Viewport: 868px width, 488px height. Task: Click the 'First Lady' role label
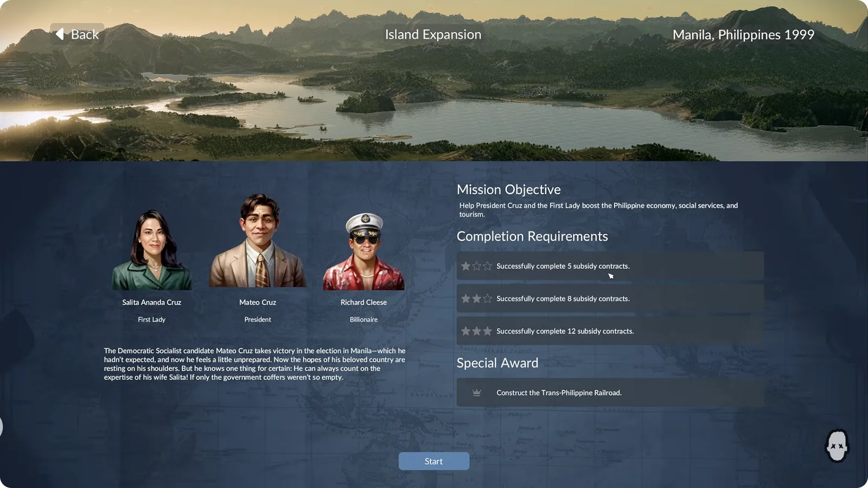tap(151, 319)
